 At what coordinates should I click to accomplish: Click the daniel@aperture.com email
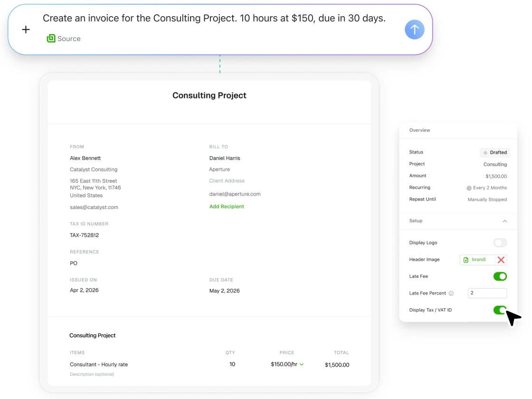coord(235,194)
